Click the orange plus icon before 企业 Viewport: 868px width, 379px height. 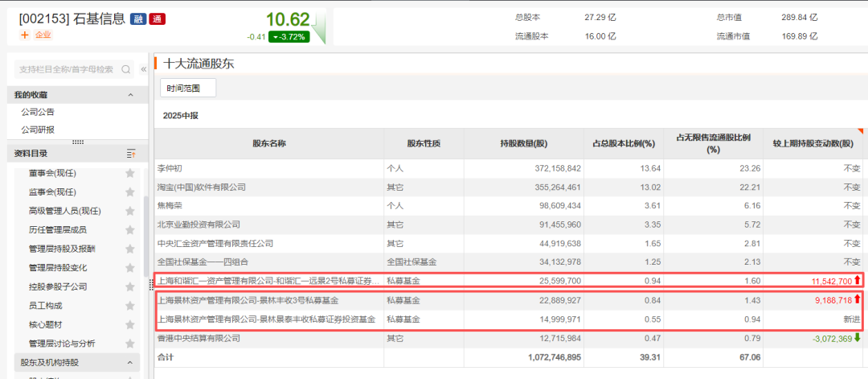pyautogui.click(x=24, y=35)
